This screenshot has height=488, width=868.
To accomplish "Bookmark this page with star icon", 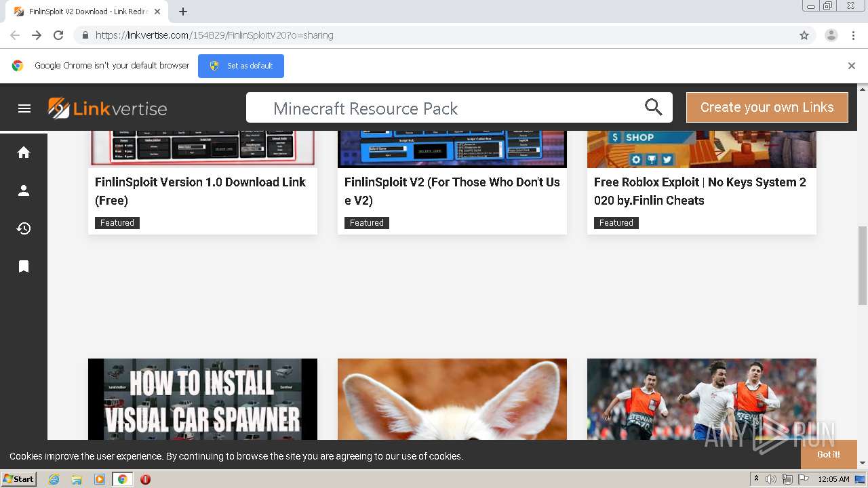I will coord(804,35).
